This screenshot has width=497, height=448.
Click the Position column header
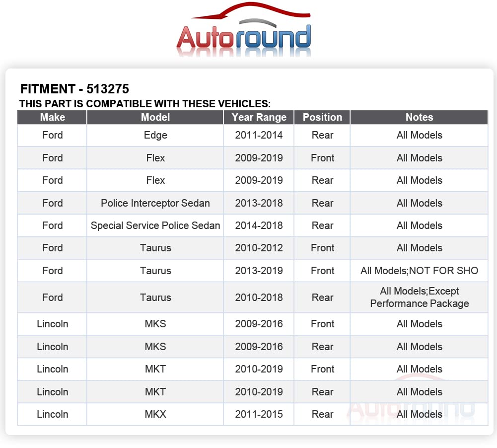click(322, 117)
